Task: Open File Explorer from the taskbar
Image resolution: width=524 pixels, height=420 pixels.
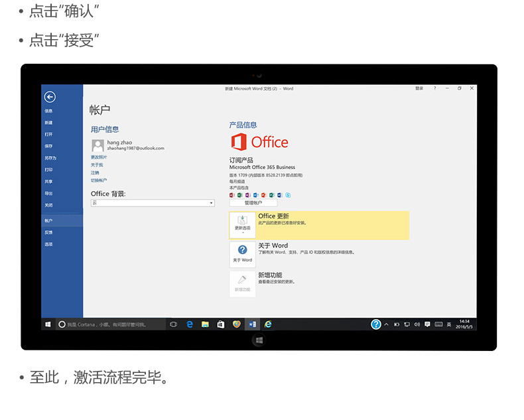Action: pos(205,324)
